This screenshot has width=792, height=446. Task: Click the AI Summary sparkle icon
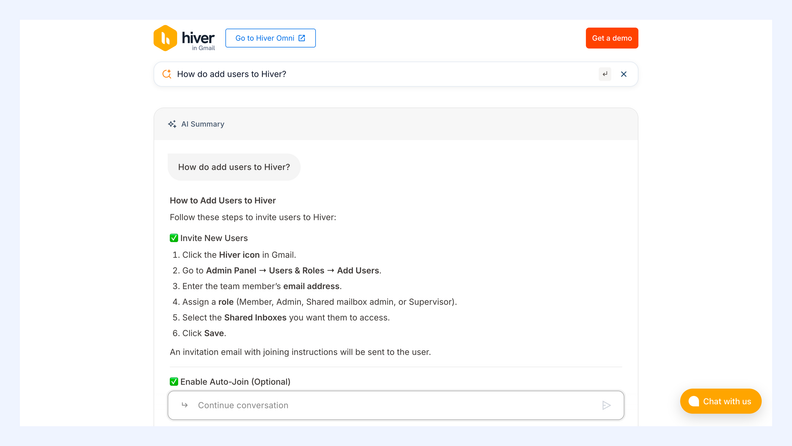click(172, 124)
